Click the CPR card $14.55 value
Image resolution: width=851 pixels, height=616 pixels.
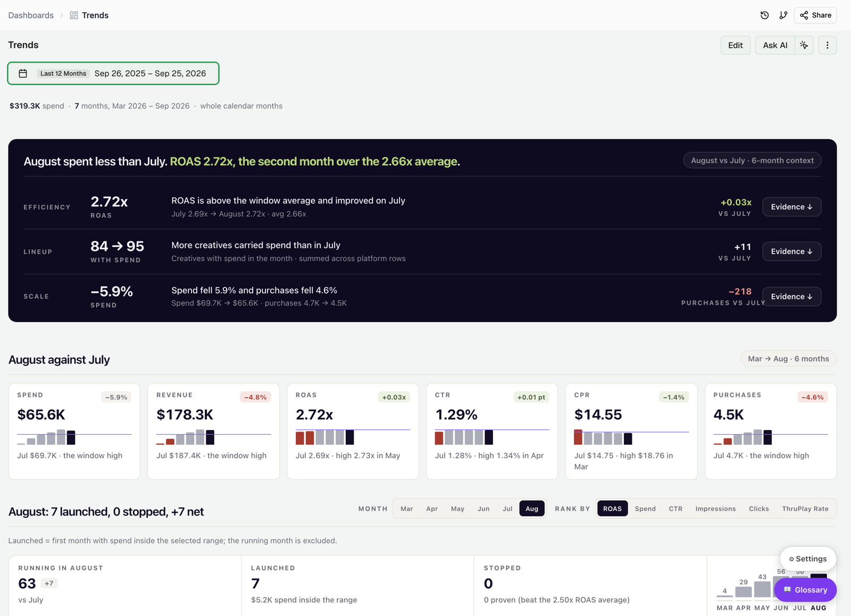[598, 415]
